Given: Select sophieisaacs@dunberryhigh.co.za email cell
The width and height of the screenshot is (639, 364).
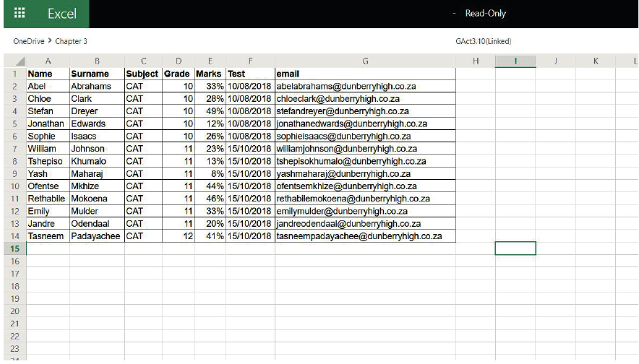Looking at the screenshot, I should pyautogui.click(x=365, y=136).
